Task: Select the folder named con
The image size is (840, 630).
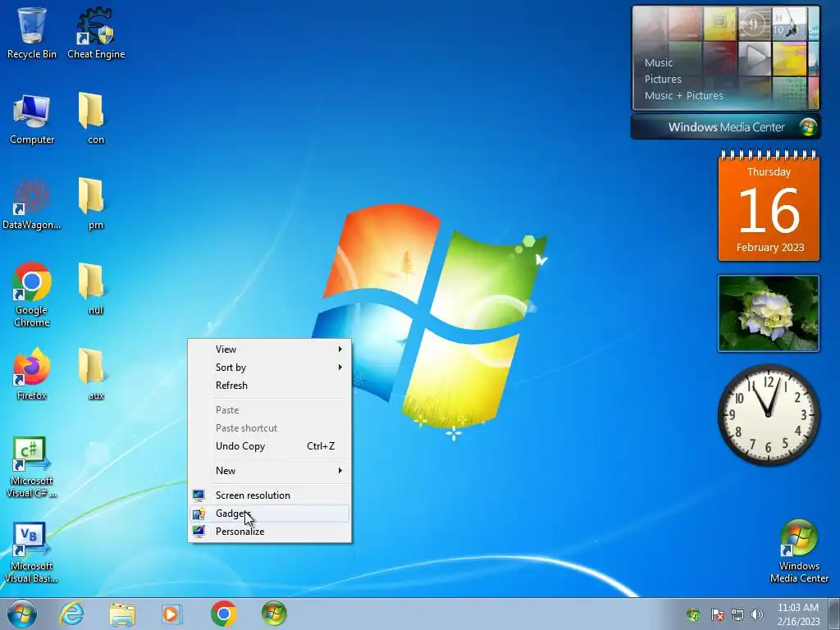Action: [x=96, y=118]
